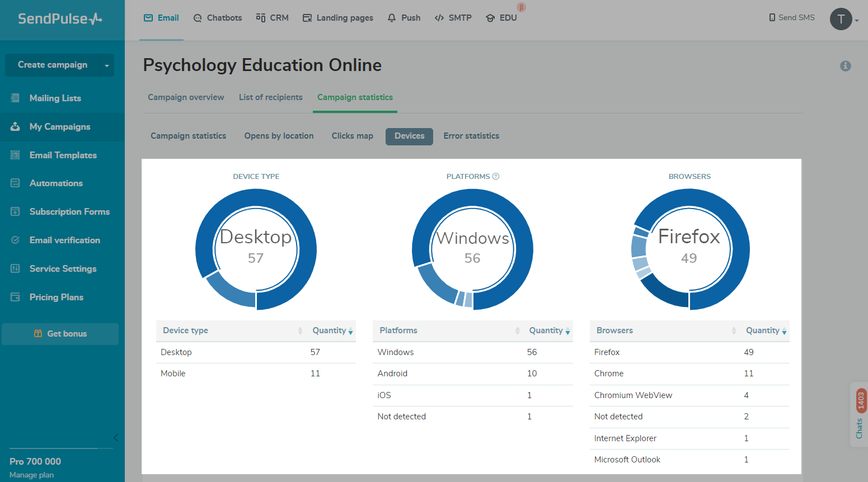Switch to the Clicks map tab
Screen dimensions: 868x482
point(352,136)
